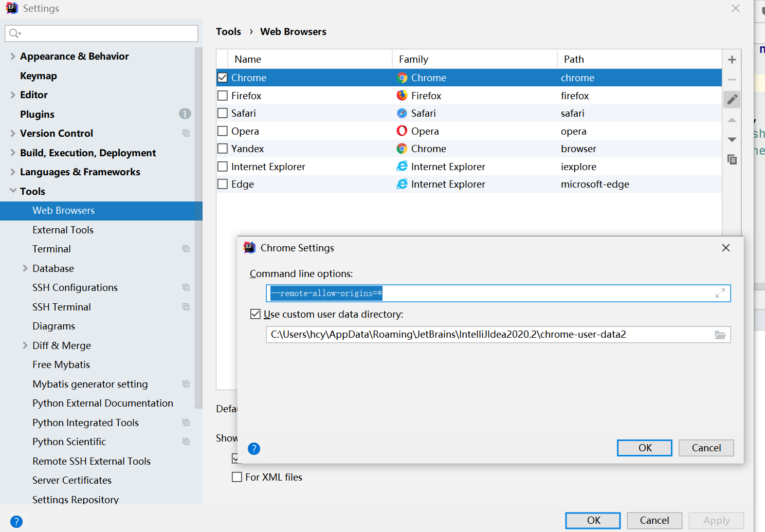Viewport: 765px width, 532px height.
Task: Expand the command line options field
Action: [720, 293]
